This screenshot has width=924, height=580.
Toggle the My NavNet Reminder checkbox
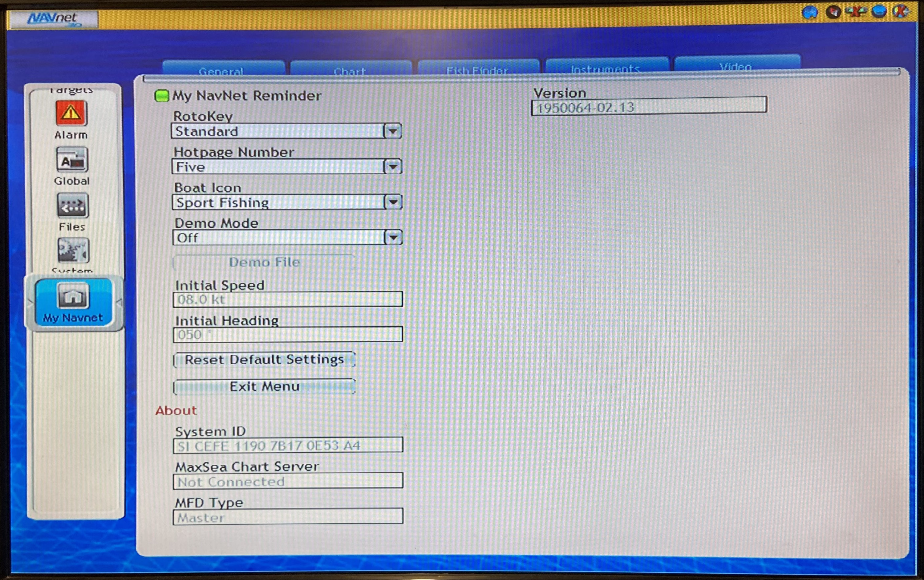161,96
